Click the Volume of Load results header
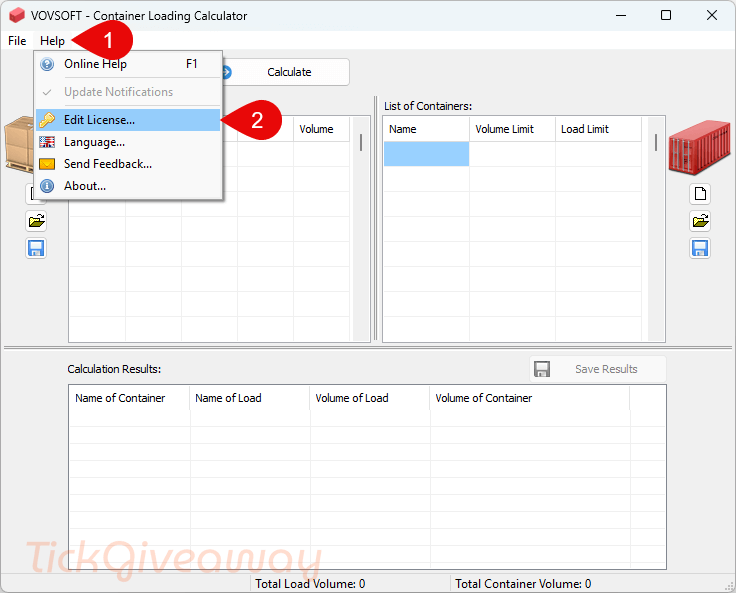The height and width of the screenshot is (593, 736). (x=369, y=398)
